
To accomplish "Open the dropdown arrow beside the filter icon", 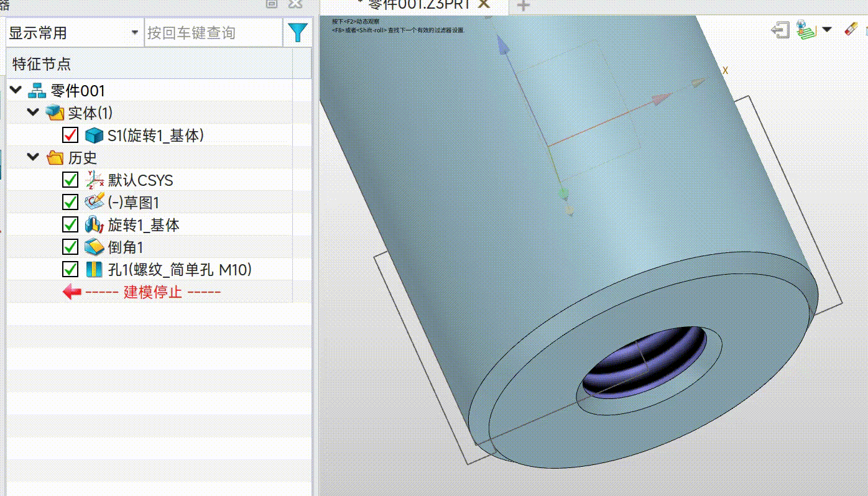I will [x=827, y=29].
